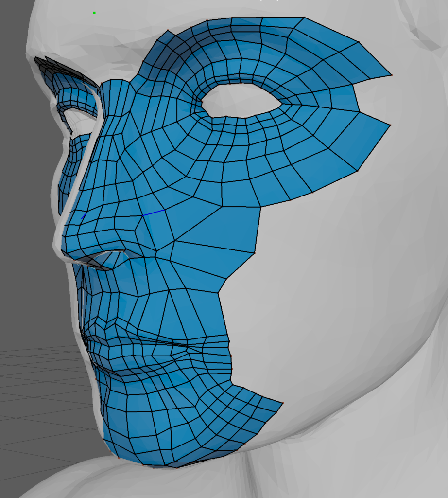The height and width of the screenshot is (498, 448).
Task: Click the gray ear area at top right
Action: [423, 29]
